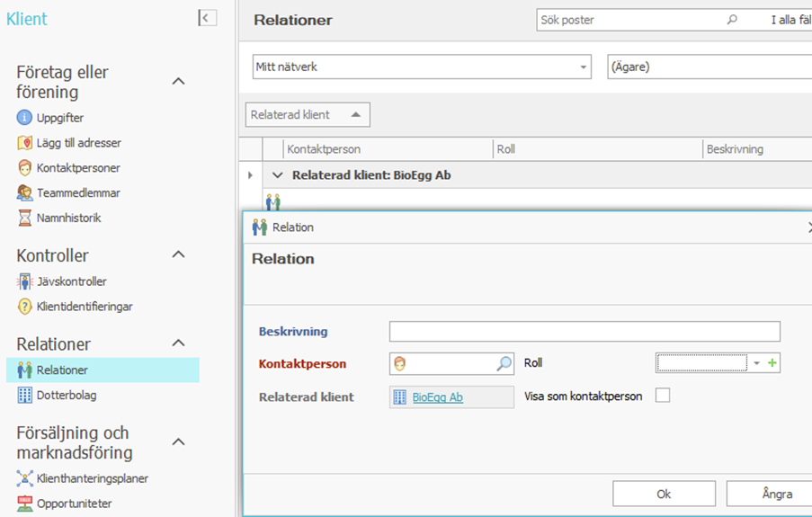
Task: Click the Beskrivning text field
Action: tap(584, 331)
